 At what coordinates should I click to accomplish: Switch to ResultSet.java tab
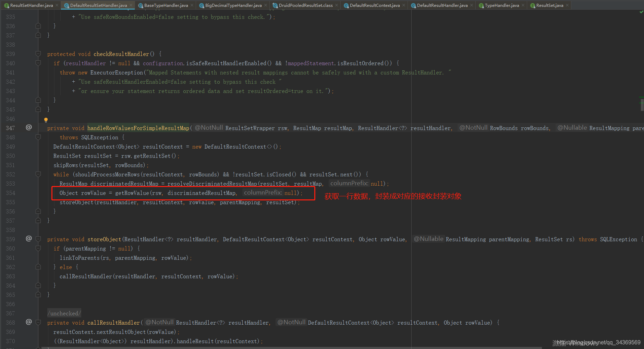[549, 5]
